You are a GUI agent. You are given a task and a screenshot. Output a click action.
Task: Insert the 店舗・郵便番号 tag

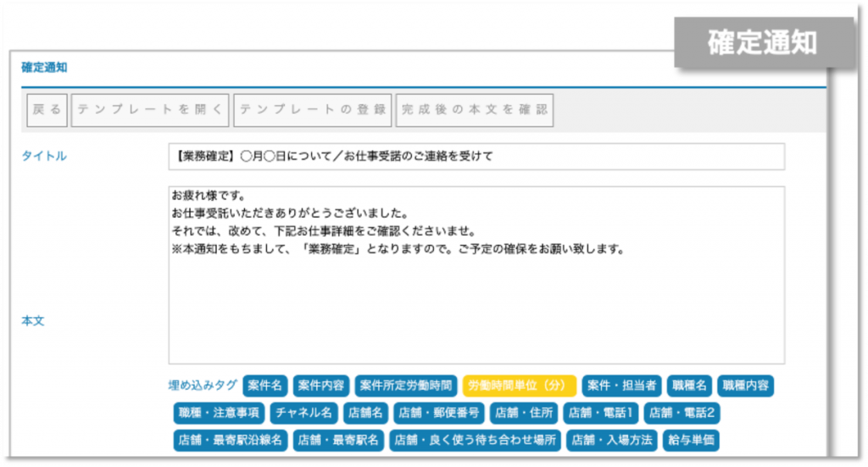(440, 414)
